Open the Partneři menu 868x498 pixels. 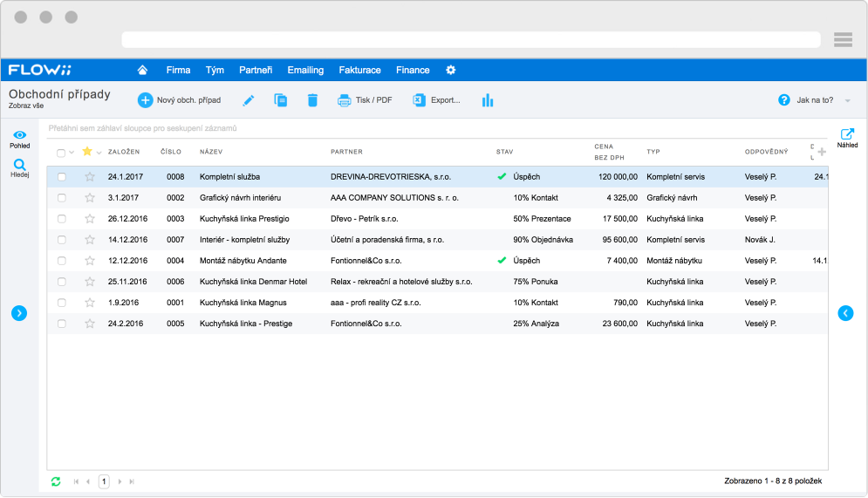tap(256, 70)
